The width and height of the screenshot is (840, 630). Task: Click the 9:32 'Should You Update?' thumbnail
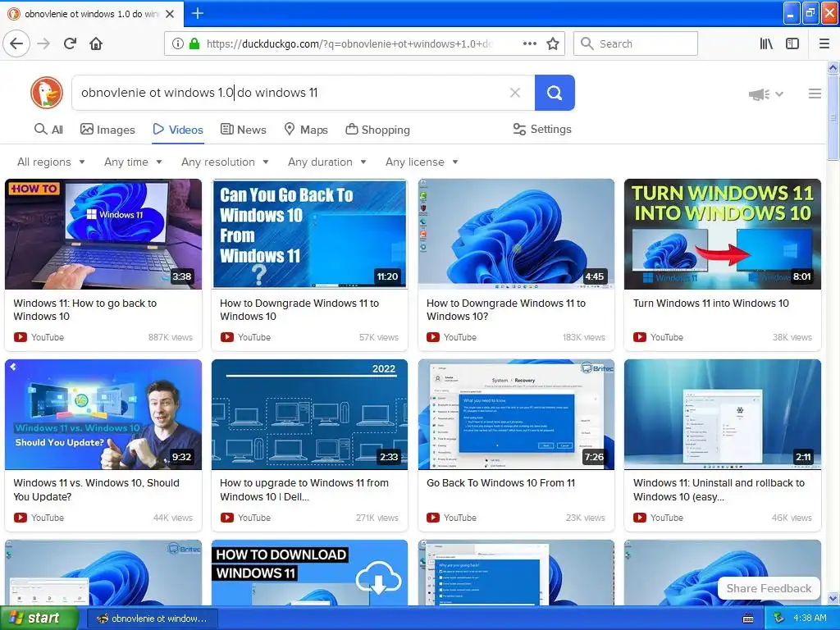(103, 414)
